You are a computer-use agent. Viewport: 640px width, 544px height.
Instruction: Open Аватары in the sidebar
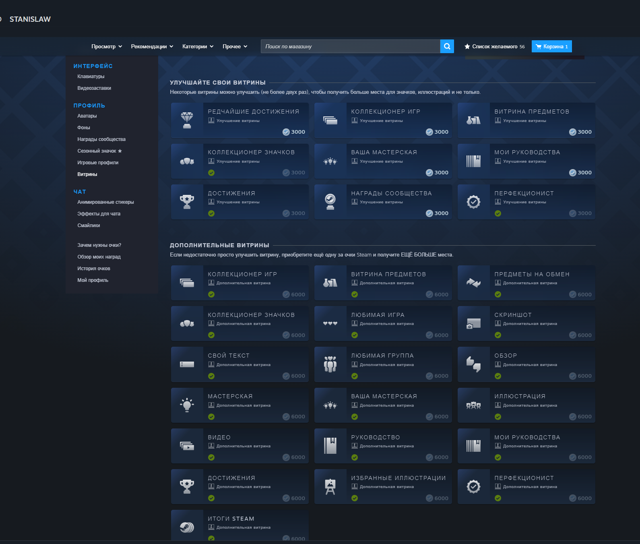click(87, 116)
